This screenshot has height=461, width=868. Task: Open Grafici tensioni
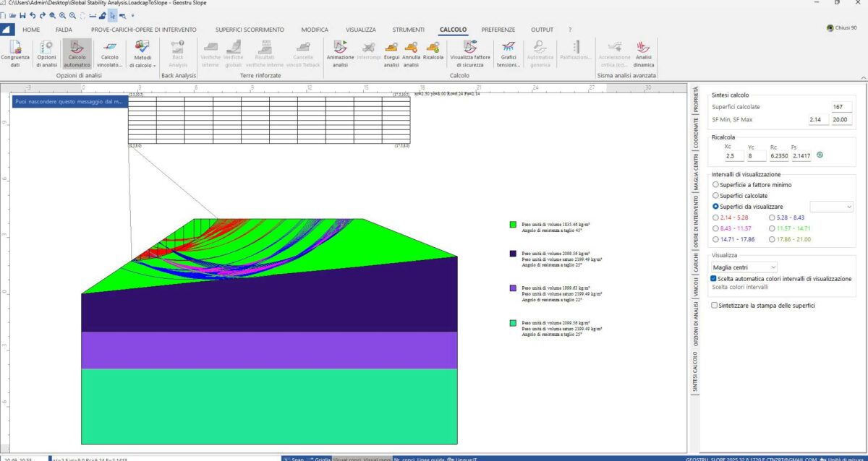coord(508,54)
